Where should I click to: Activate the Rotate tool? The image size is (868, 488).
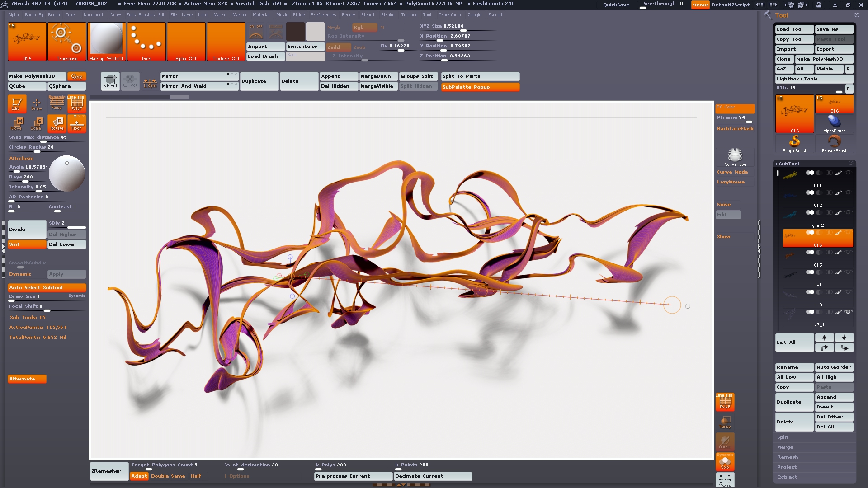57,123
